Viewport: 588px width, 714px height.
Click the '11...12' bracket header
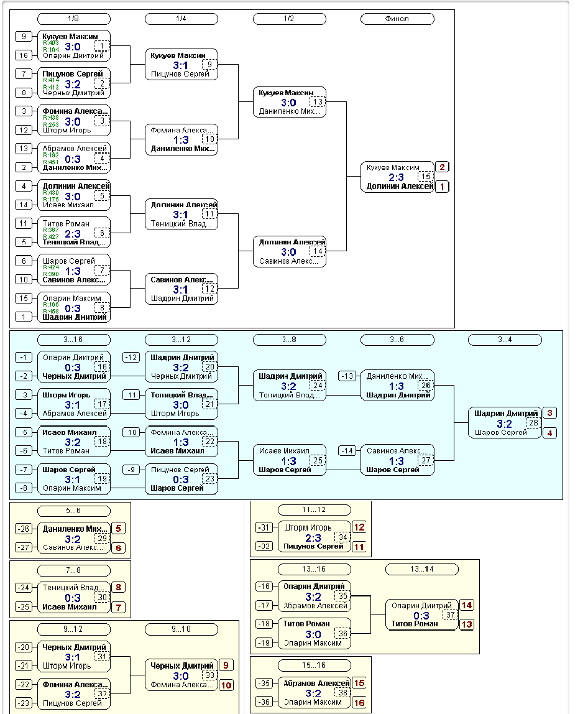[314, 510]
